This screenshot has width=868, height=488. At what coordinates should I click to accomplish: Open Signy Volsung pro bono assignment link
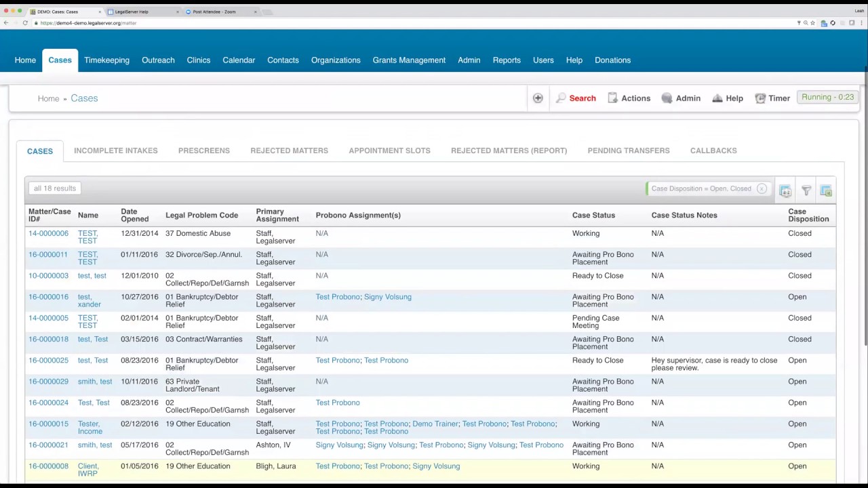point(387,297)
